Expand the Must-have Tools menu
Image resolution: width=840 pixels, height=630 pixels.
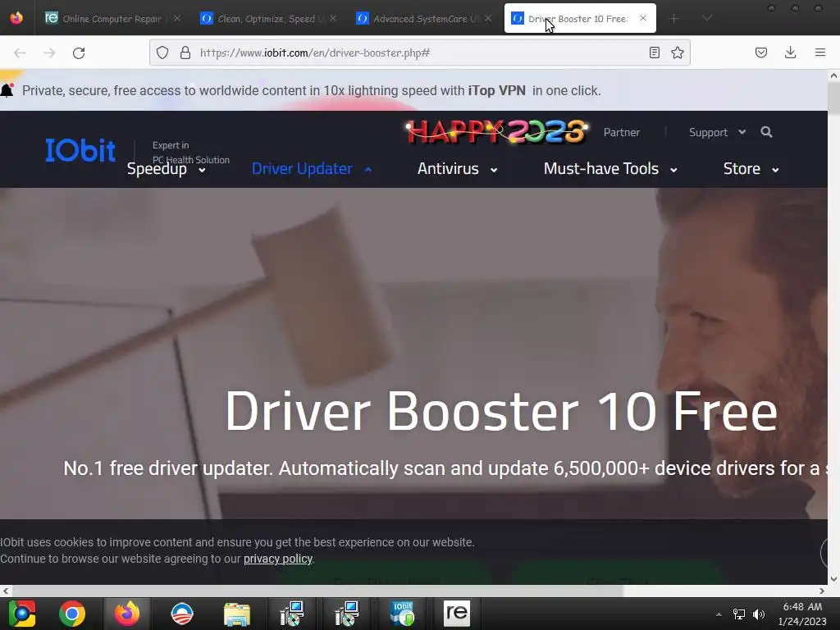coord(610,169)
